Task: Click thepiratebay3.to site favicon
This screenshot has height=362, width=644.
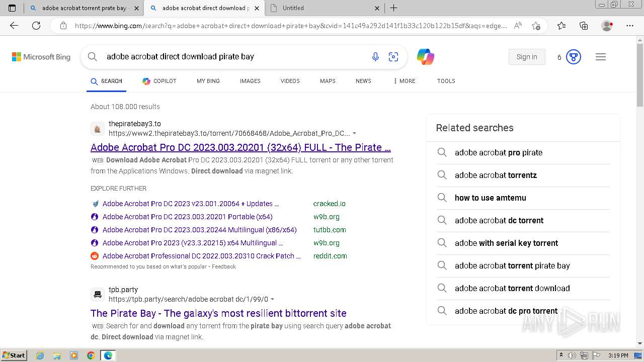Action: click(98, 129)
